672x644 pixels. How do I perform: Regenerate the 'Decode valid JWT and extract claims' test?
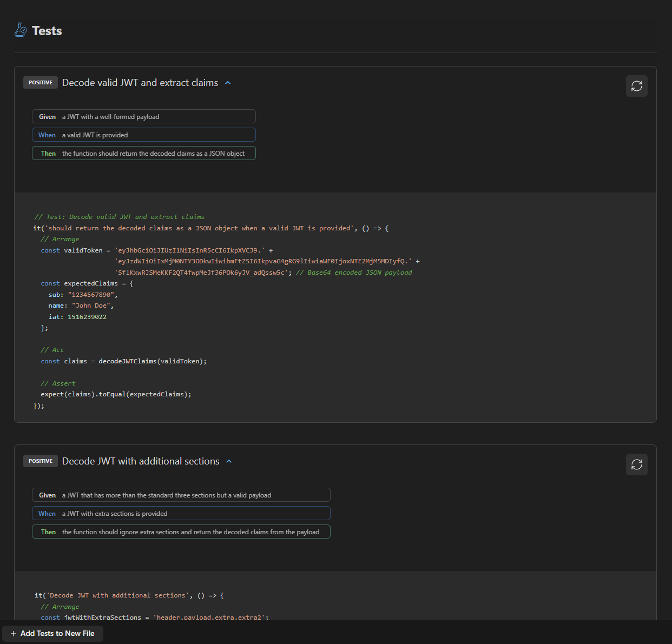coord(636,86)
